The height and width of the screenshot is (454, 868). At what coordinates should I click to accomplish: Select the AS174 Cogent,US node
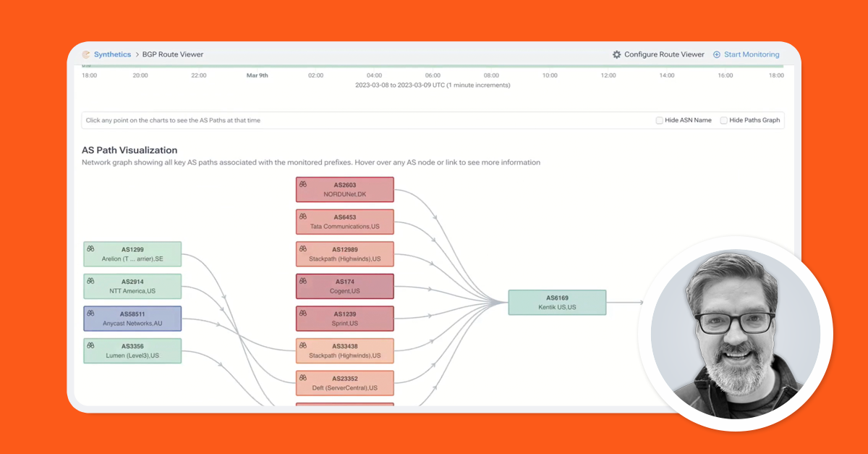(345, 286)
